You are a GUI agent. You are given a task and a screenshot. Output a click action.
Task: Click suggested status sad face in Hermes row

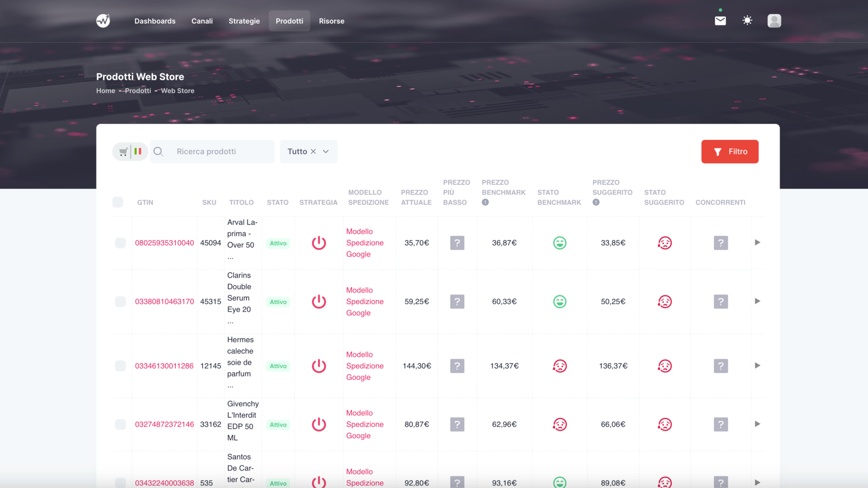(665, 366)
